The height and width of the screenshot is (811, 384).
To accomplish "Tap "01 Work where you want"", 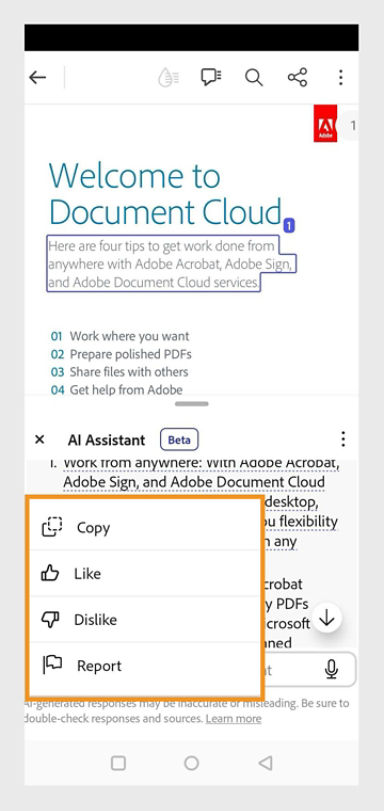I will point(120,336).
